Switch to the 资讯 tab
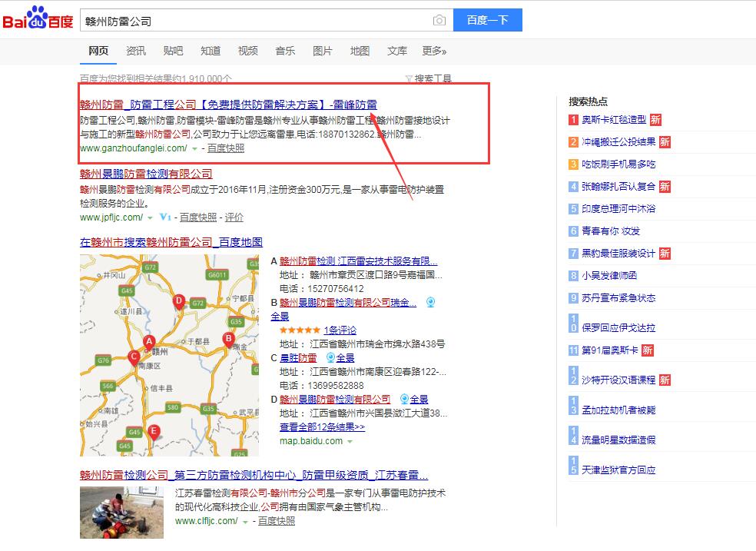 [x=136, y=51]
